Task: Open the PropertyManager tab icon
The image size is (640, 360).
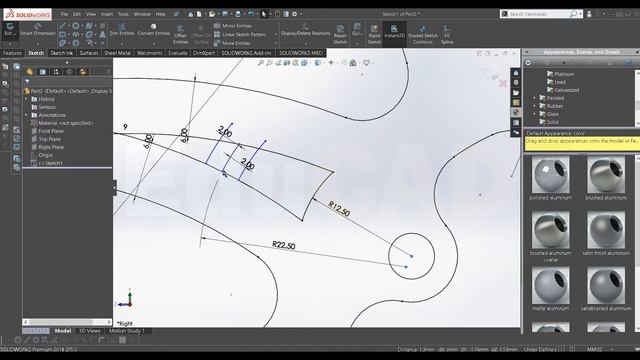Action: coord(43,72)
